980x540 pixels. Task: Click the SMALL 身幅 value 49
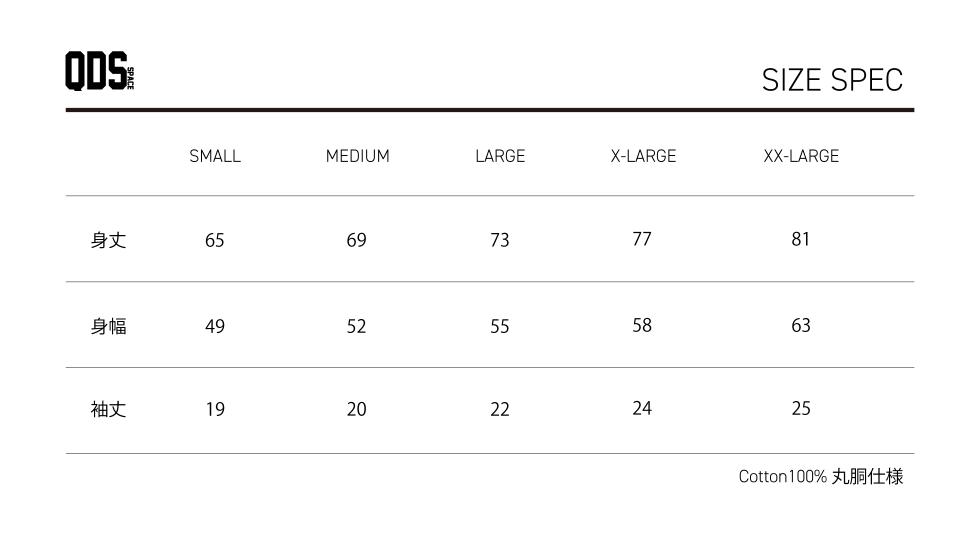[x=214, y=326]
